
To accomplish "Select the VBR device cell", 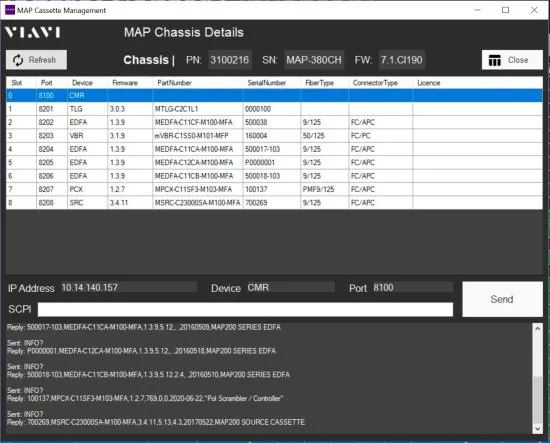I will 87,136.
